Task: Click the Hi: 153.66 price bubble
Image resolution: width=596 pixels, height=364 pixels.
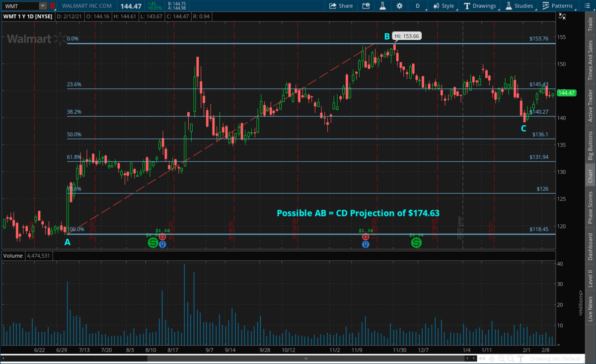Action: (406, 36)
